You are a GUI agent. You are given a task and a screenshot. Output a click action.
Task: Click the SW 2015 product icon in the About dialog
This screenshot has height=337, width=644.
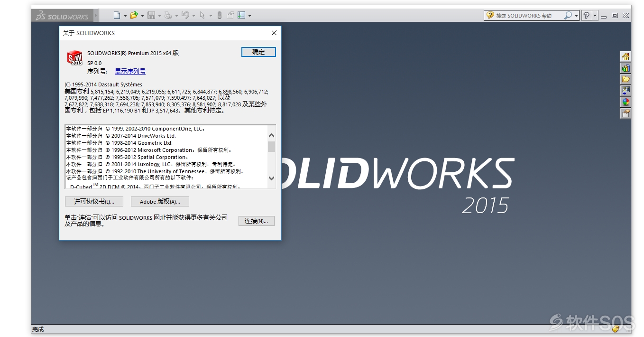tap(75, 57)
